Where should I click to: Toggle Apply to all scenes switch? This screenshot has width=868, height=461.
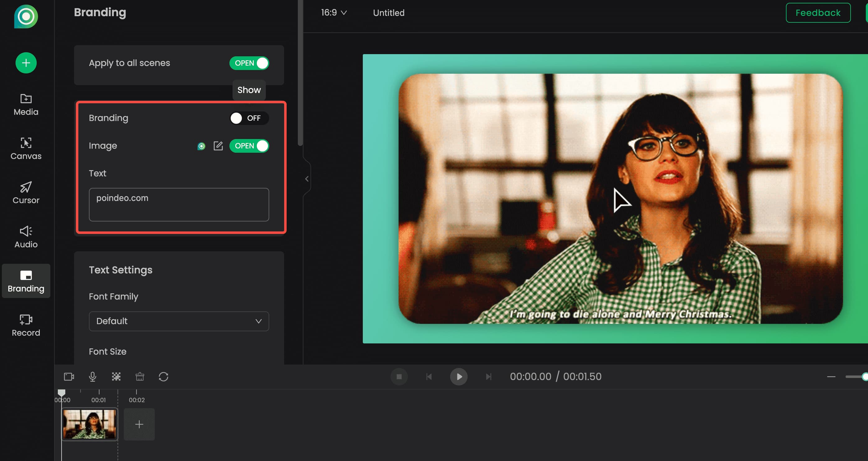point(249,63)
